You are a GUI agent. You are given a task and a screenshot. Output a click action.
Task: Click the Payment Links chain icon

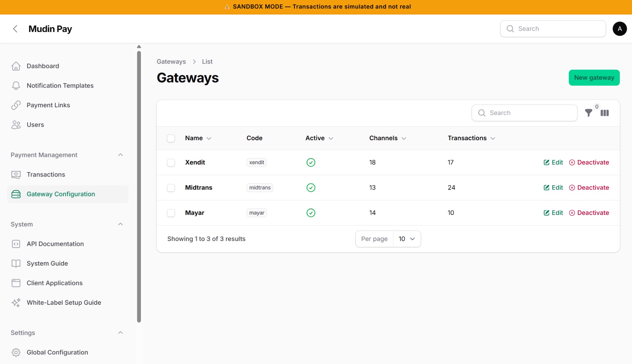coord(16,105)
